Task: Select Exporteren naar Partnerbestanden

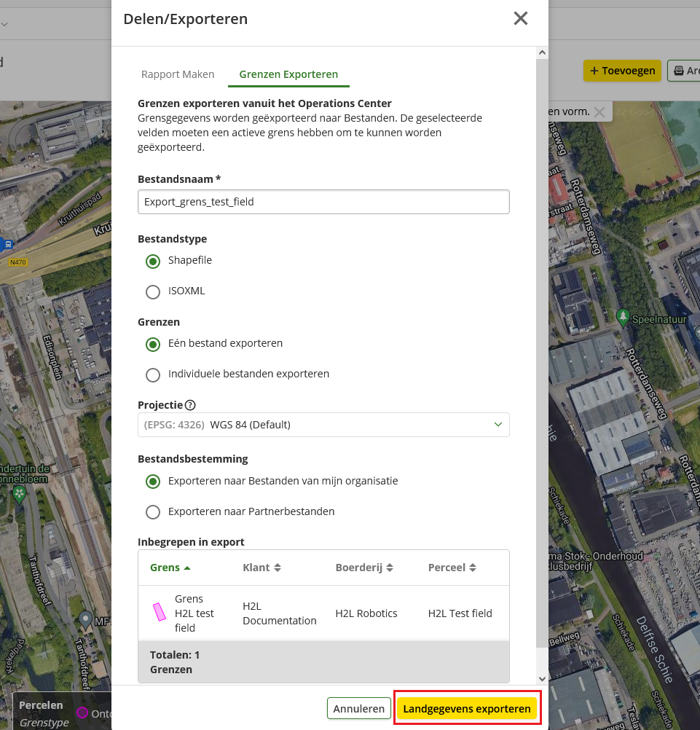Action: [153, 512]
